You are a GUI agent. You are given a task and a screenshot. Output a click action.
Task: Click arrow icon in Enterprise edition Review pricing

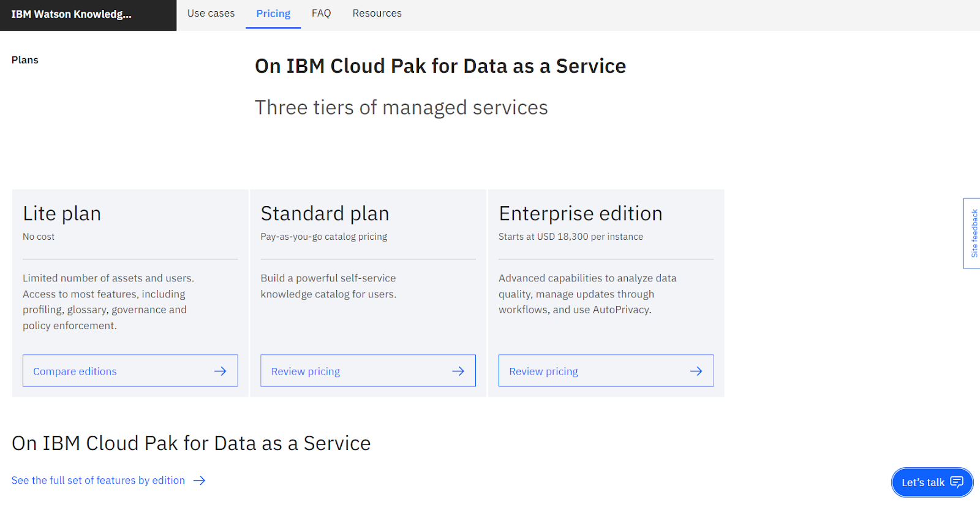[696, 371]
